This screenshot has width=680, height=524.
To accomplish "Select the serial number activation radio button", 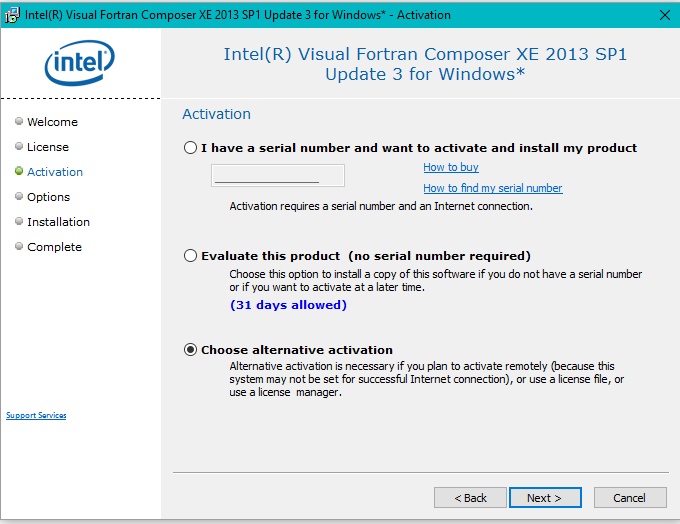I will click(190, 148).
